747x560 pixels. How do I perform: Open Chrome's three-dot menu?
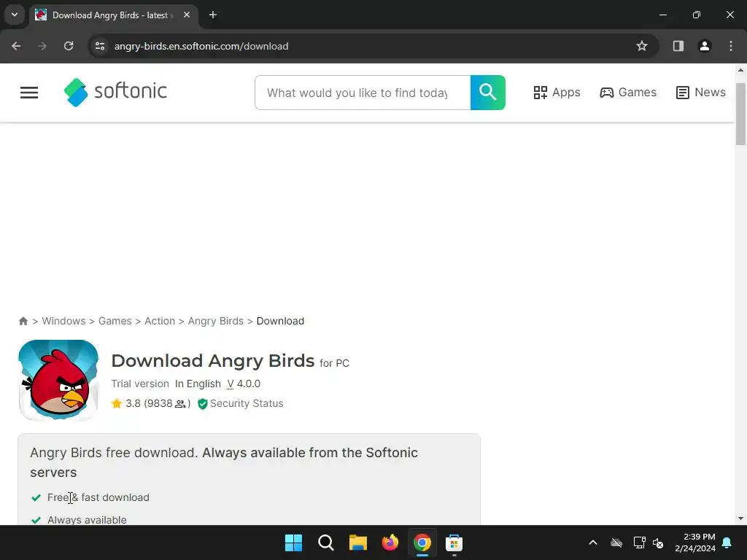pyautogui.click(x=731, y=46)
